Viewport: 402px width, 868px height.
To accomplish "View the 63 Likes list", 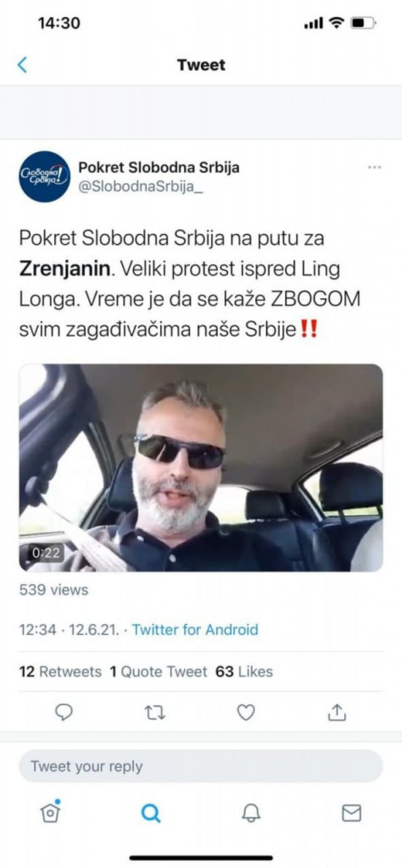I will click(244, 672).
